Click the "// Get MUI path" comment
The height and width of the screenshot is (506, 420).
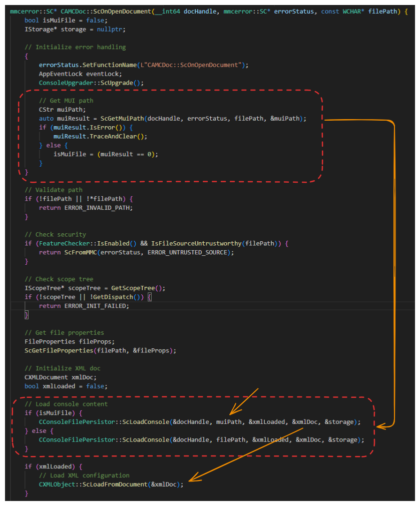tap(66, 101)
